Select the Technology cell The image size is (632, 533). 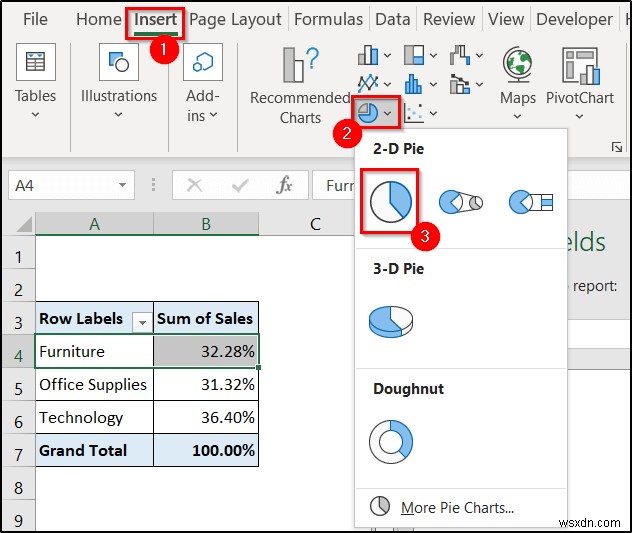(94, 417)
